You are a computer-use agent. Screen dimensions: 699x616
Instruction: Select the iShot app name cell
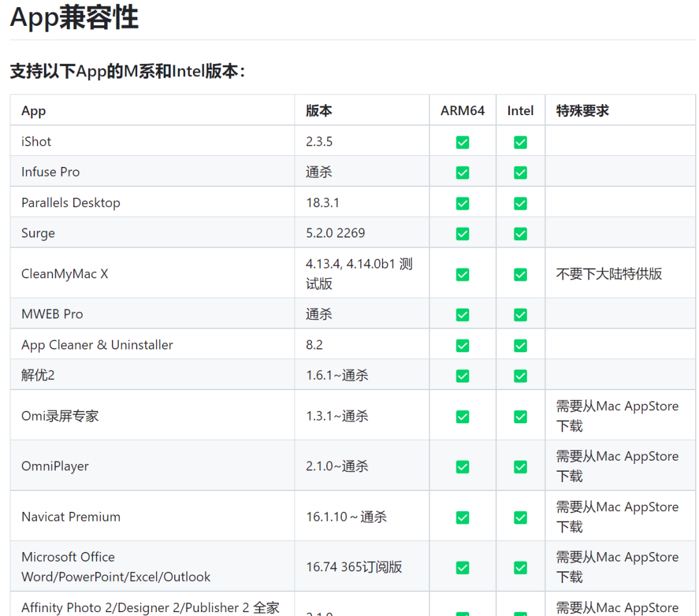(x=152, y=141)
